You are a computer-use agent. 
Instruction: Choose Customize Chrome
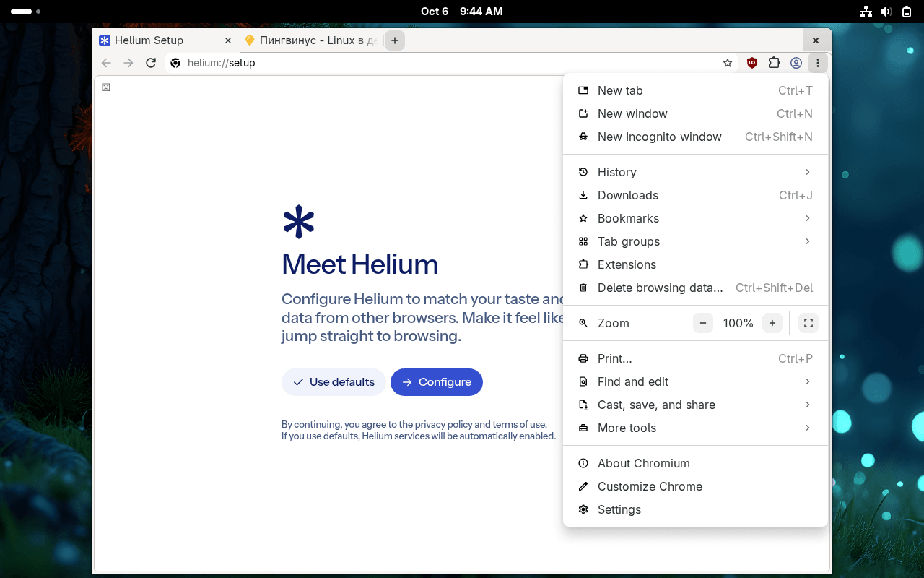click(695, 486)
